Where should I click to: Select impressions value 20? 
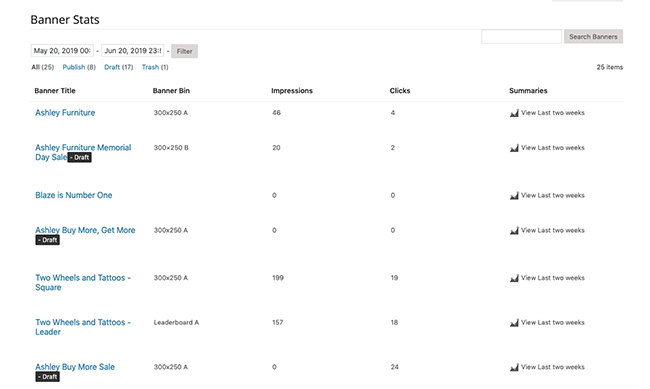[x=276, y=148]
